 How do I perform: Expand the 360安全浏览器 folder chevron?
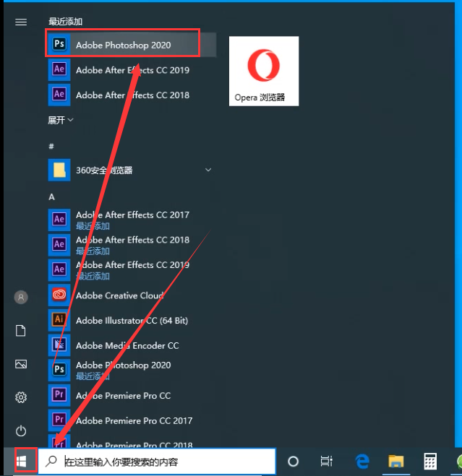(x=208, y=170)
